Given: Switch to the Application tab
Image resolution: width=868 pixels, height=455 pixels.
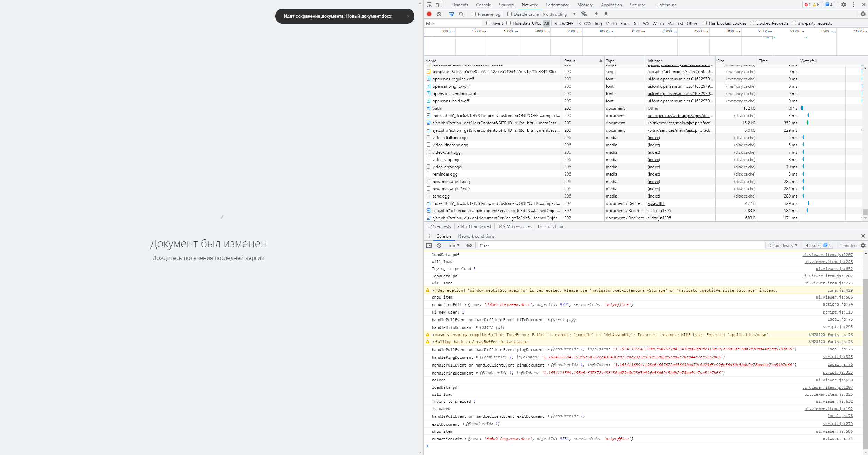Looking at the screenshot, I should pos(611,5).
